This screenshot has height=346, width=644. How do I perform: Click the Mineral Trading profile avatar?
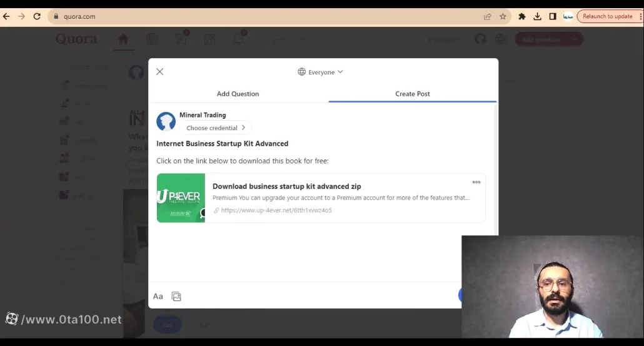166,121
